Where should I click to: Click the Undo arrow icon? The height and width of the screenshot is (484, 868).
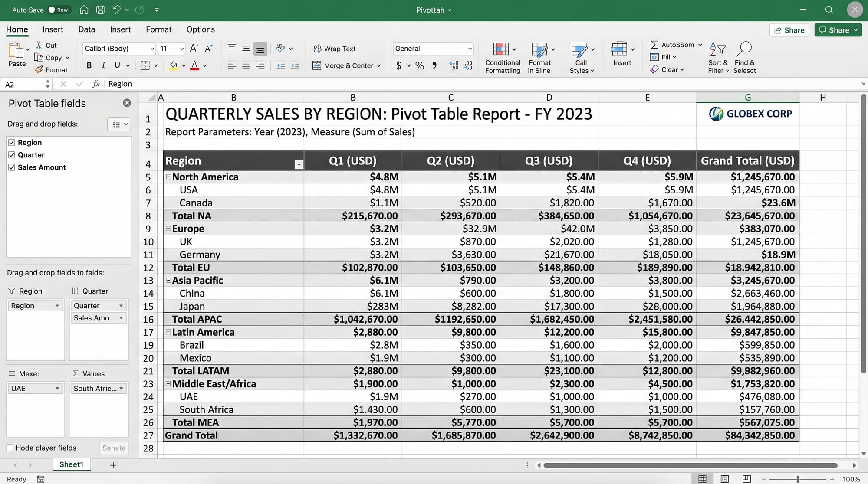tap(116, 10)
